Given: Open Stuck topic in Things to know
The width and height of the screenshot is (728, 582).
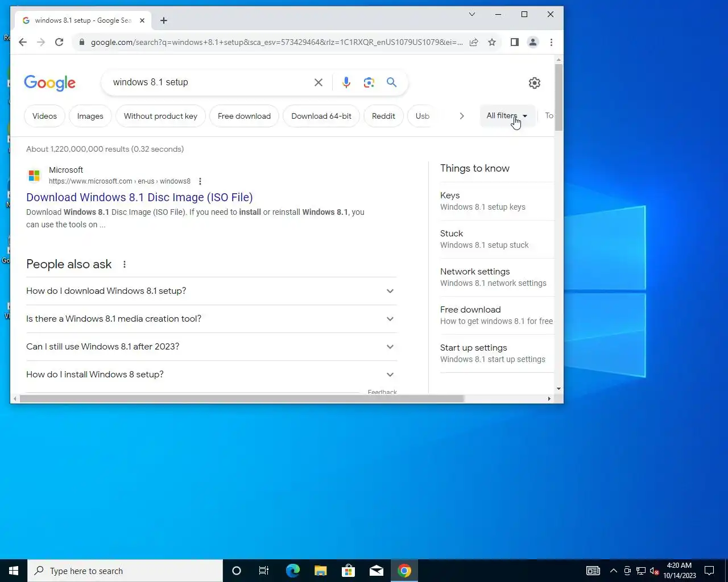Looking at the screenshot, I should point(497,239).
